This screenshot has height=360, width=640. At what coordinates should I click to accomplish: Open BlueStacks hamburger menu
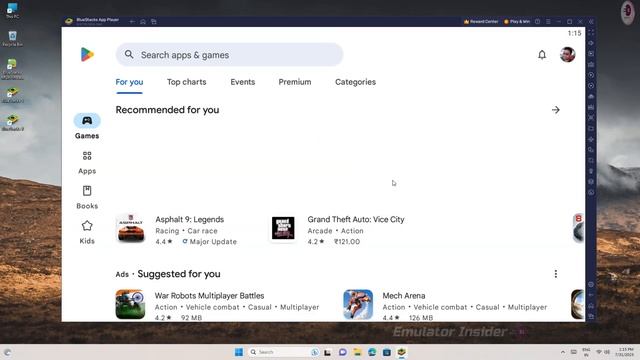click(x=548, y=22)
